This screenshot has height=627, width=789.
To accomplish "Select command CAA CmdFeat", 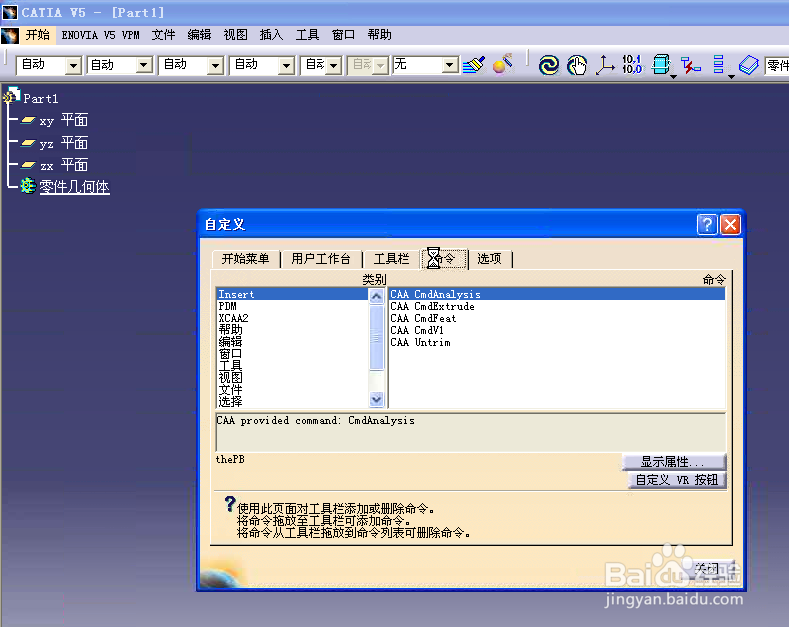I will (557, 319).
